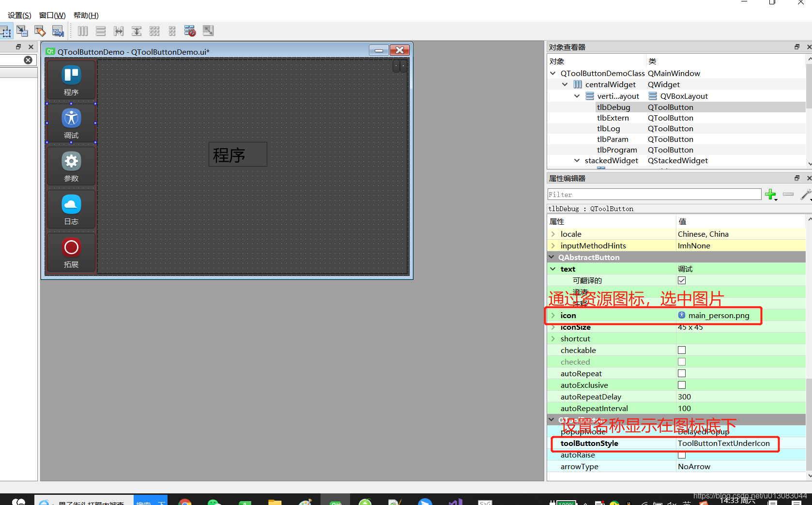Screen dimensions: 812x505
Task: Expand the shortcut property
Action: point(553,338)
